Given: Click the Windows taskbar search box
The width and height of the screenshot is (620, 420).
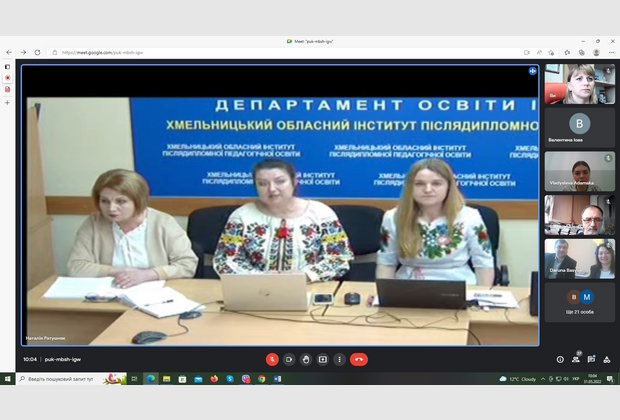Looking at the screenshot, I should pos(71,379).
